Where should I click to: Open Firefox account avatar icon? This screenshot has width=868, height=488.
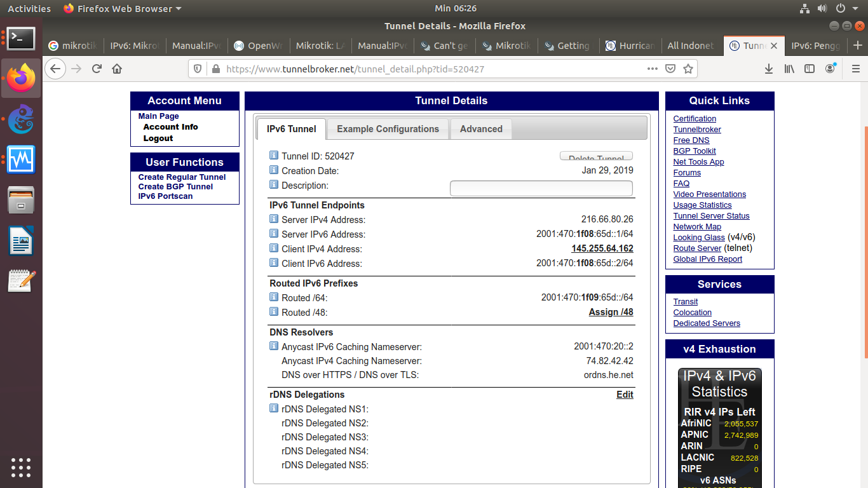[x=831, y=69]
